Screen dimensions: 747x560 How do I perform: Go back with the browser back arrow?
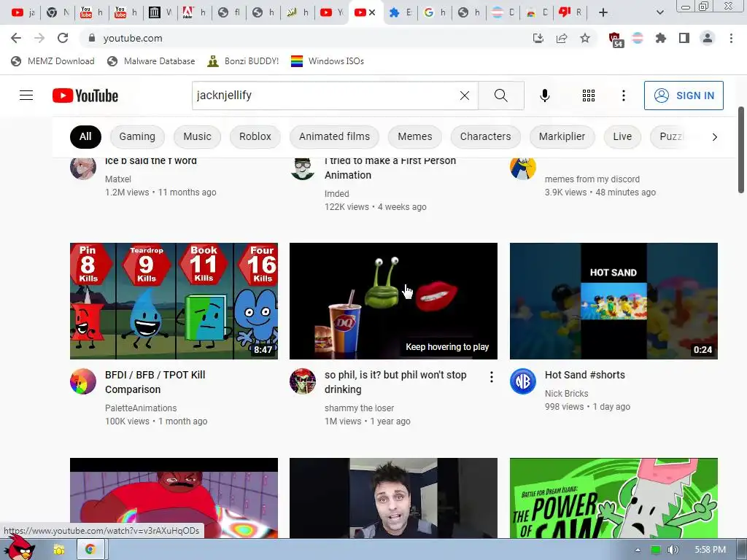click(16, 38)
